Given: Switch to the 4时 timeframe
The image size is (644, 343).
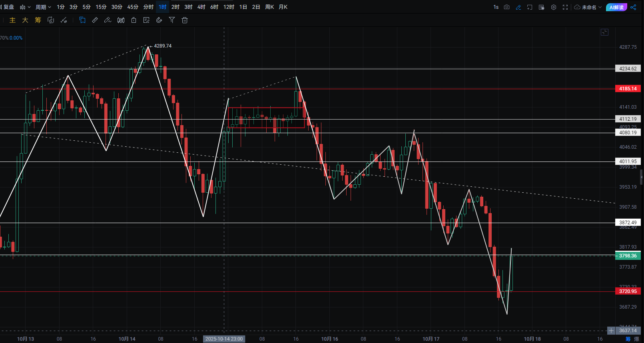Looking at the screenshot, I should click(201, 7).
